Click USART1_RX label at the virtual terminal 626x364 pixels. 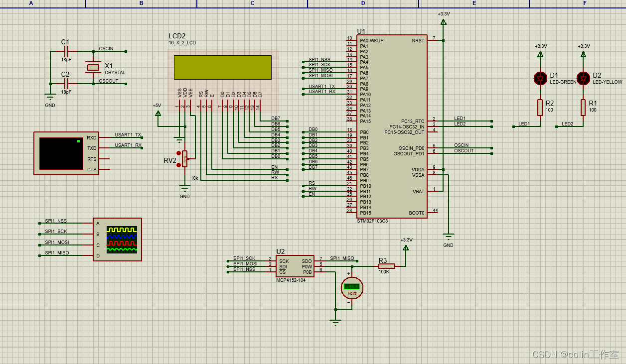click(128, 145)
